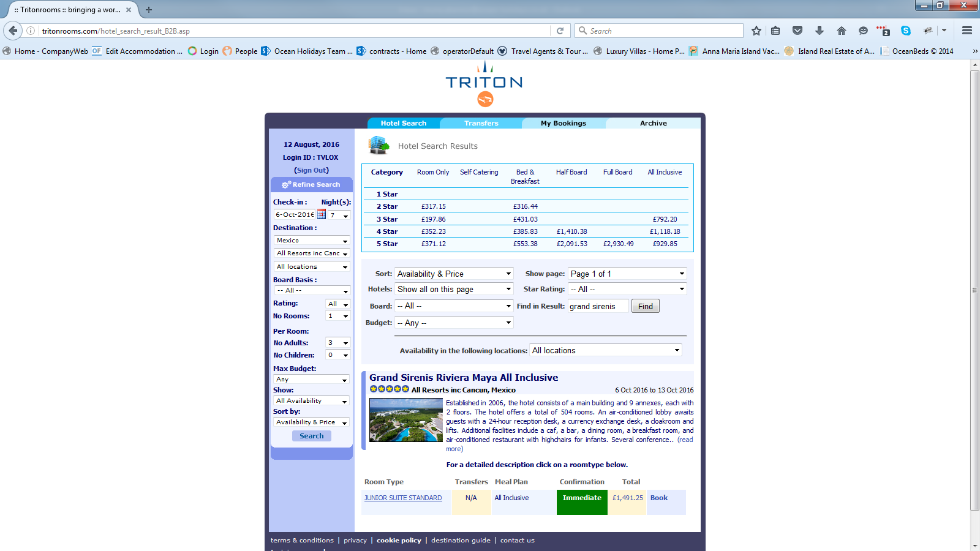Open the Ocean Holidays Team bookmark

click(307, 51)
